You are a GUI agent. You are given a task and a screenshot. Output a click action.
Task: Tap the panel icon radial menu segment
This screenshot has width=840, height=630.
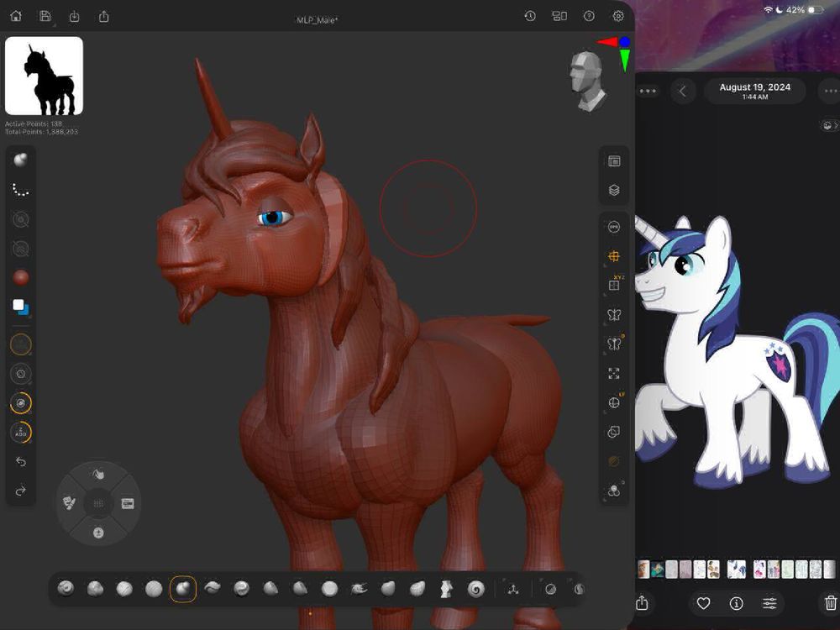[x=128, y=503]
